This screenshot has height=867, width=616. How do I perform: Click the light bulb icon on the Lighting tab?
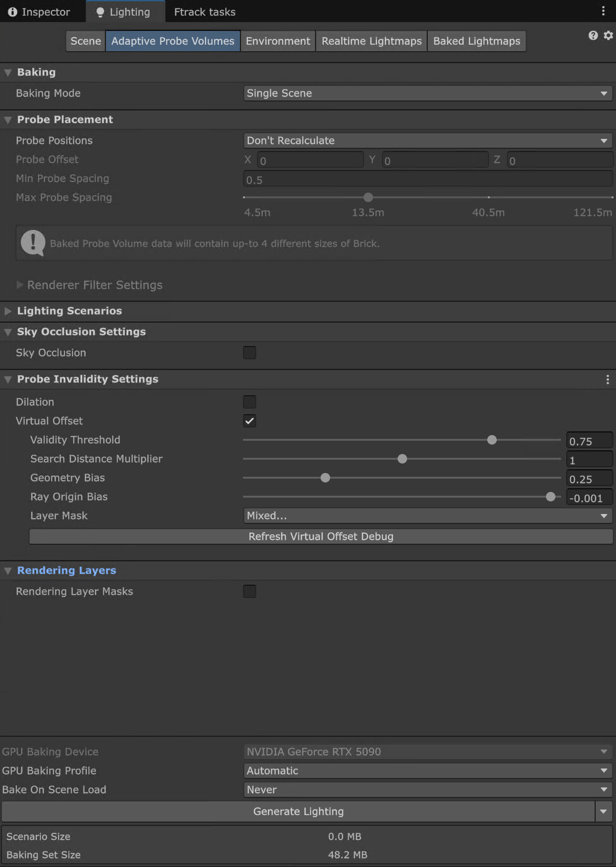[x=99, y=11]
